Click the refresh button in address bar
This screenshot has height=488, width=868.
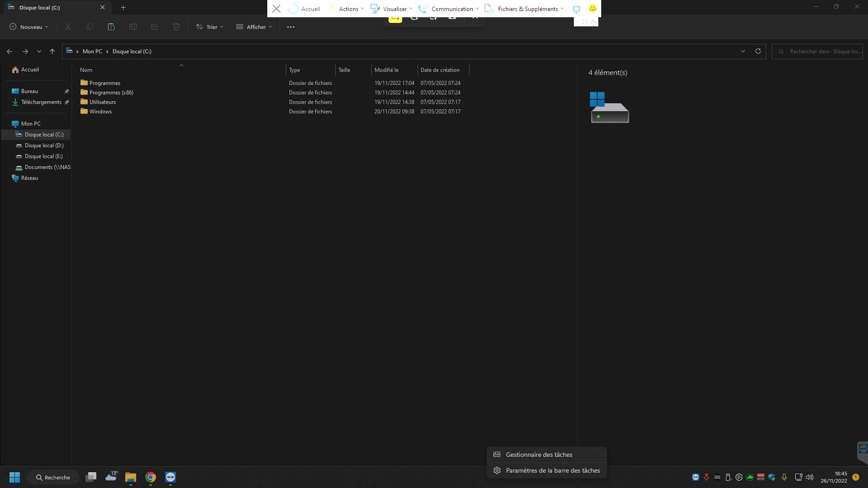[758, 51]
